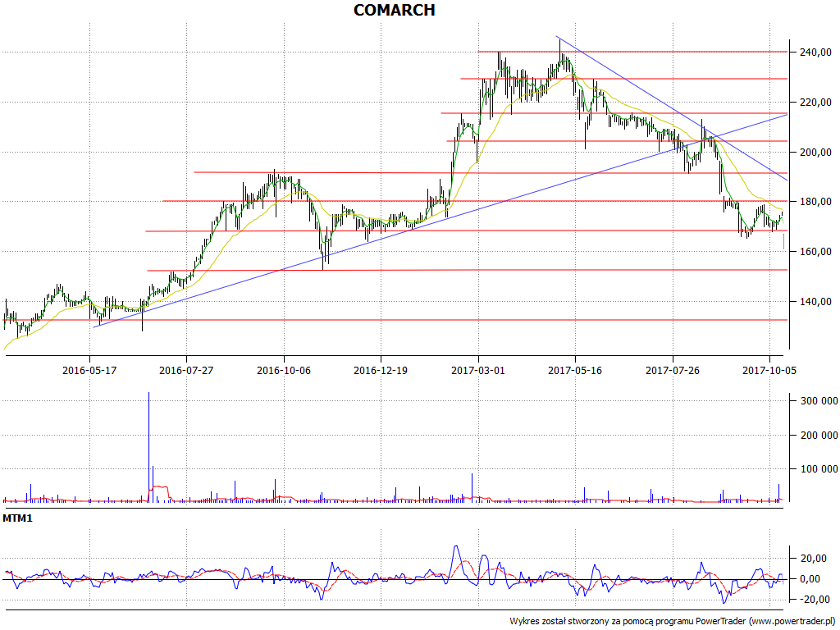Click the 2016-05-17 date label
Screen dimensions: 840x630
click(89, 370)
